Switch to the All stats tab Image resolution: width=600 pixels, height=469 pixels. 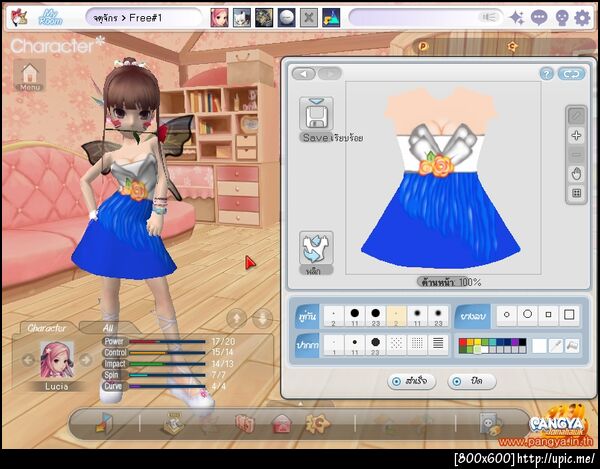click(x=108, y=328)
